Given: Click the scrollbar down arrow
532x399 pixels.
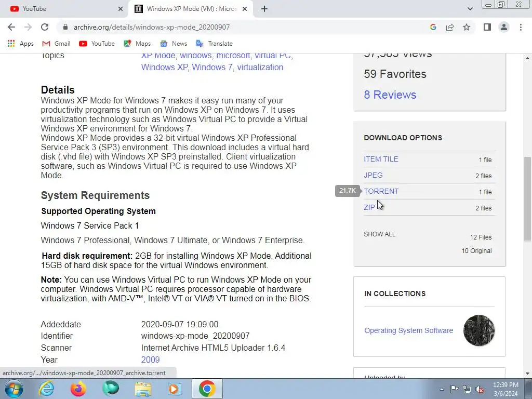Looking at the screenshot, I should click(x=528, y=374).
